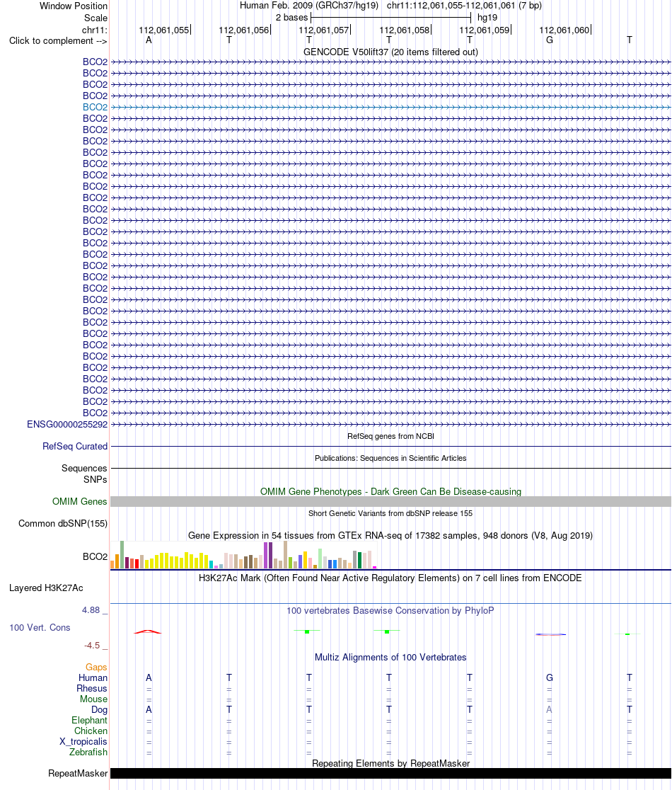Select the Elephant alignment row label
Viewport: 672px width, 790px height.
[x=90, y=720]
